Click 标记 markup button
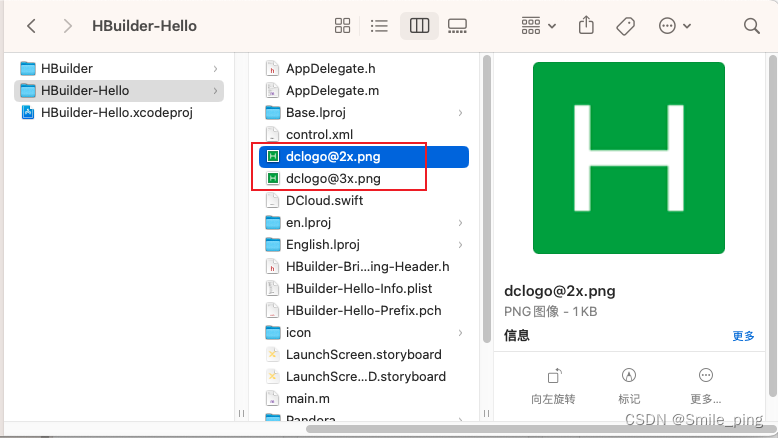 click(629, 386)
